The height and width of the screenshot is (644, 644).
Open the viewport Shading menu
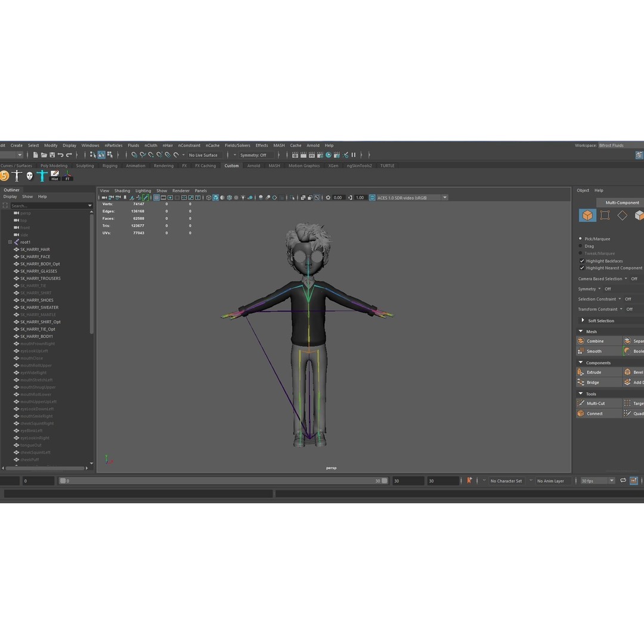(x=122, y=191)
